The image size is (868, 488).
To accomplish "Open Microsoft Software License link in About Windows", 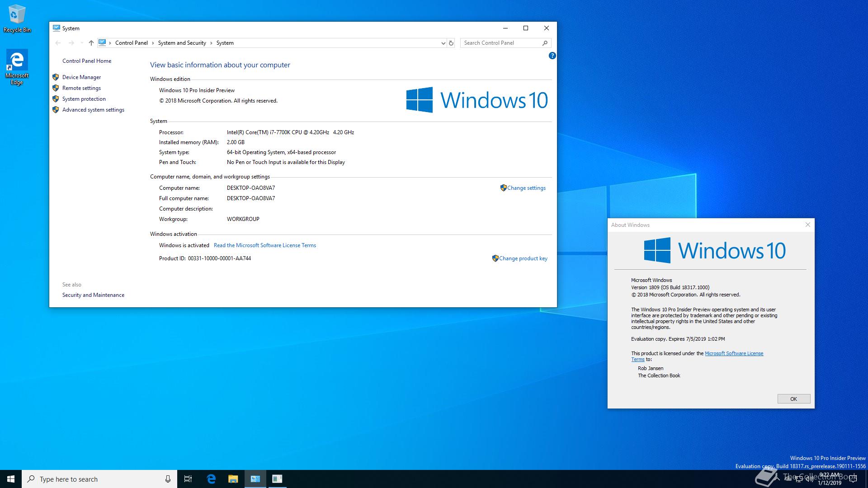I will point(734,353).
